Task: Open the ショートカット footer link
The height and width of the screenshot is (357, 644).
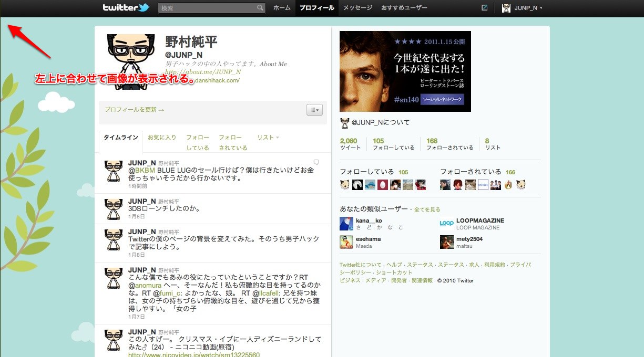Action: (394, 272)
